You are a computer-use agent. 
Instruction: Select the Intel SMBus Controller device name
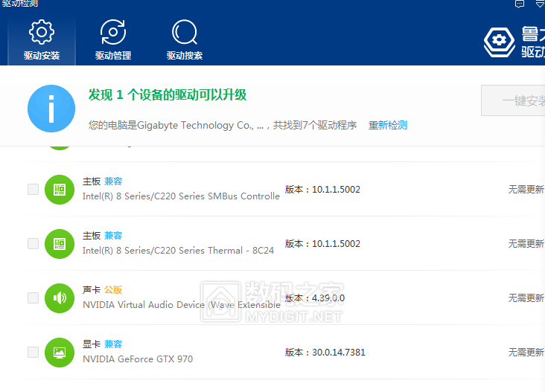(x=181, y=196)
